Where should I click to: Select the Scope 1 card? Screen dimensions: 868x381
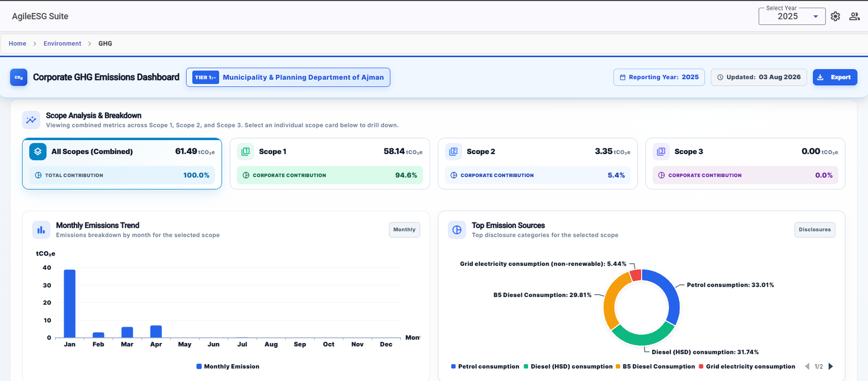[330, 163]
